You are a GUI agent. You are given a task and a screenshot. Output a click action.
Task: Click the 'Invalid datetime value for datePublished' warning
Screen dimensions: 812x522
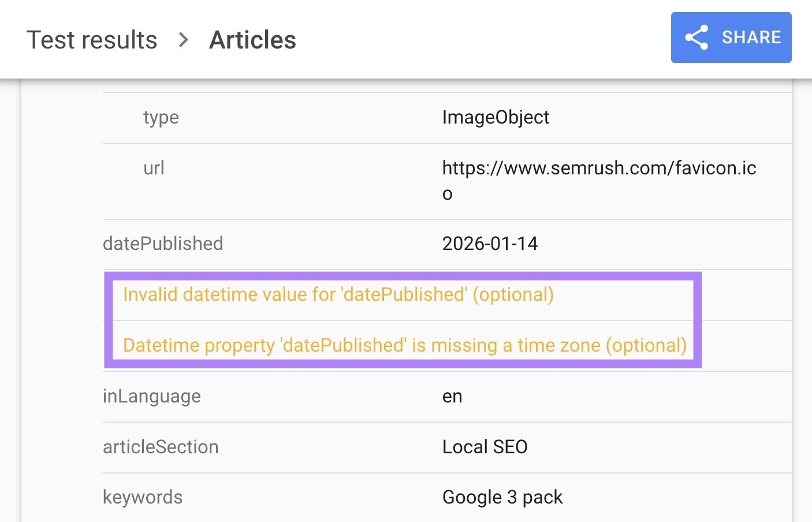coord(338,294)
